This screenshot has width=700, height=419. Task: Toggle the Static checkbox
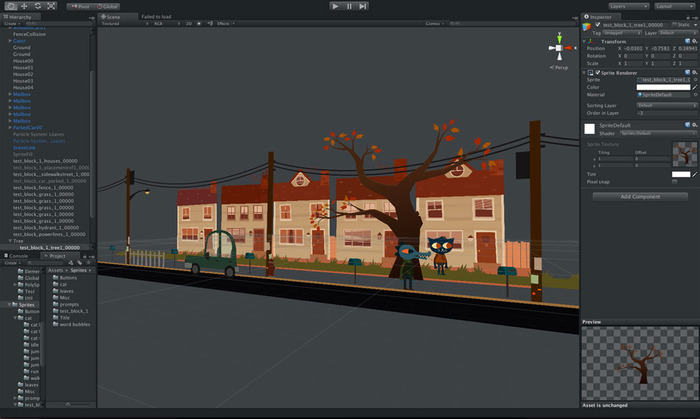pyautogui.click(x=675, y=25)
